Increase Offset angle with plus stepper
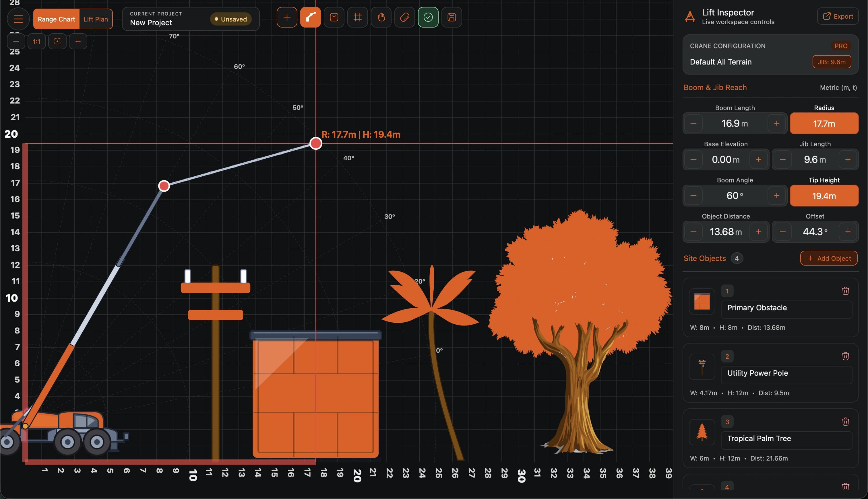The height and width of the screenshot is (499, 868). [847, 232]
